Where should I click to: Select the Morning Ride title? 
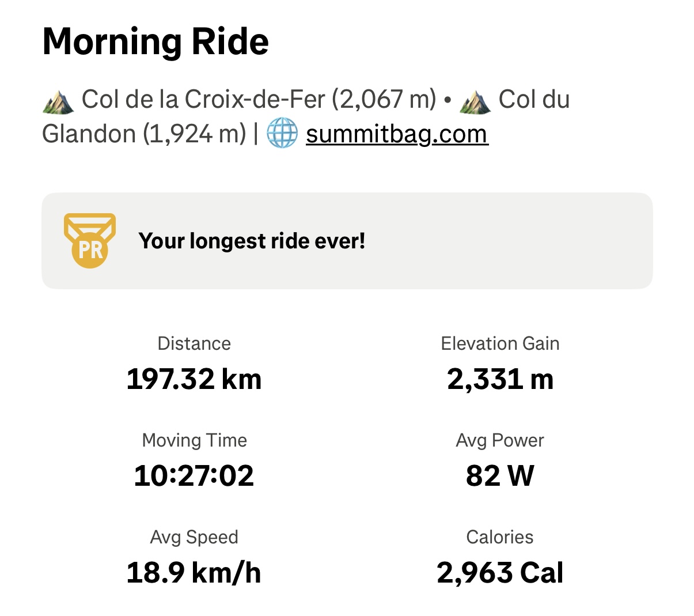[x=156, y=41]
